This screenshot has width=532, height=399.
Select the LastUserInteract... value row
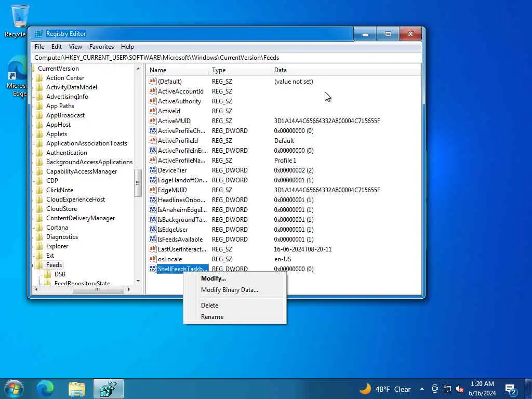click(284, 249)
